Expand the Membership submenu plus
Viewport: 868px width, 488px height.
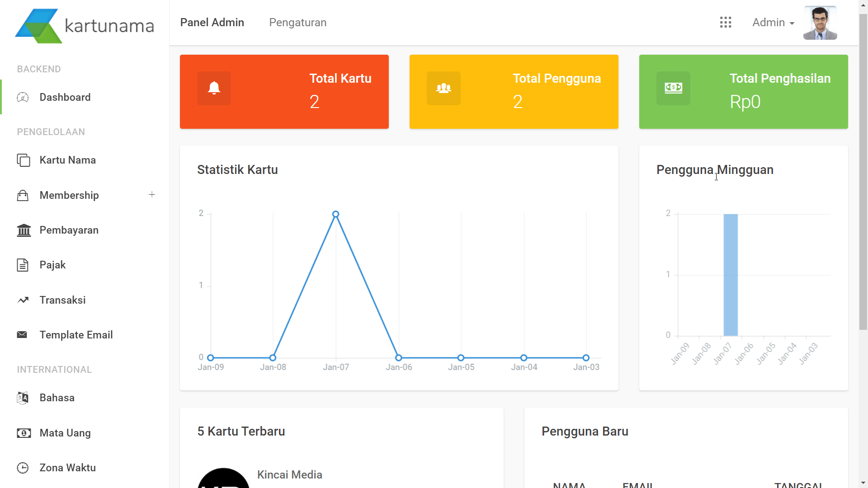(x=152, y=195)
